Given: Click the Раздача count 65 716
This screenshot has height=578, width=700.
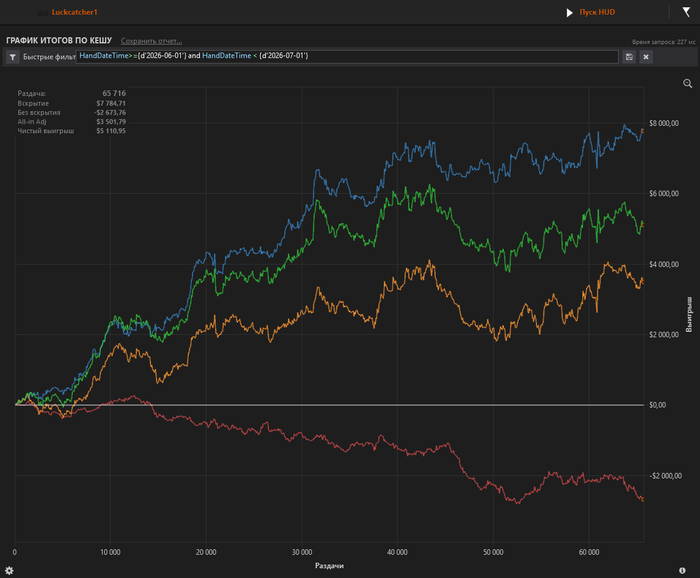Looking at the screenshot, I should pos(114,93).
